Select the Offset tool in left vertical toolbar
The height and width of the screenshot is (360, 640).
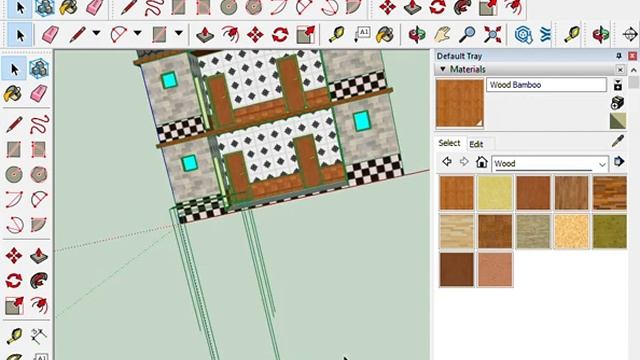click(39, 306)
